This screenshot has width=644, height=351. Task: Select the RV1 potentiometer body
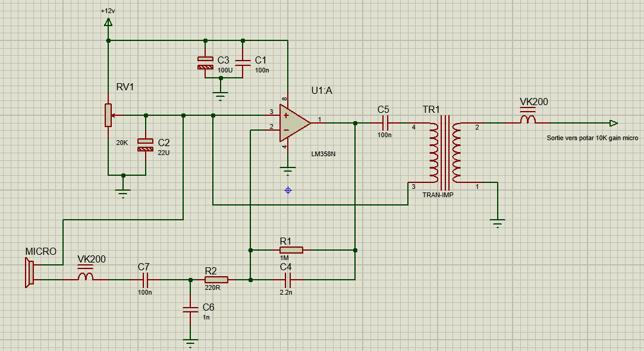tap(108, 115)
